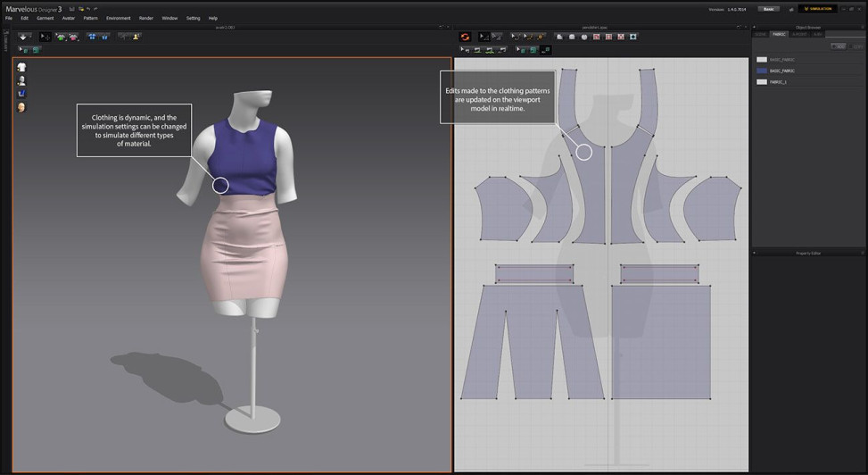Screen dimensions: 868x475
Task: Click the orange sync arrows icon in 2D toolbar
Action: [x=465, y=37]
